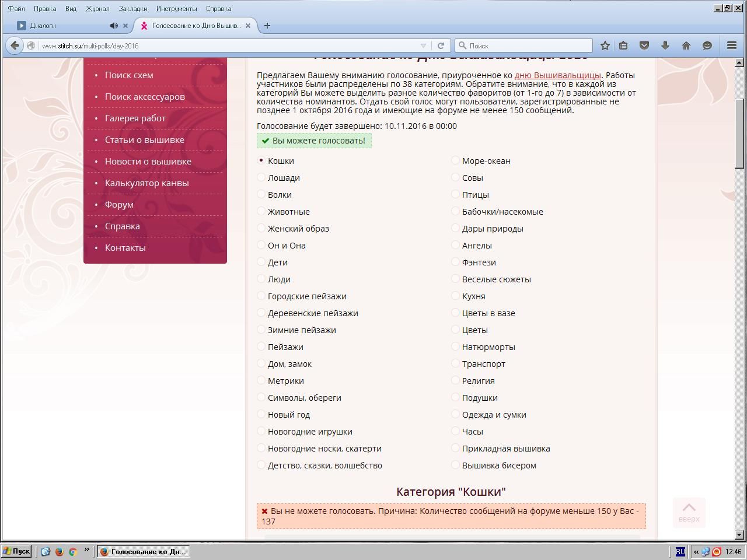Follow the дню Вышивальщицы link
This screenshot has height=560, width=747.
click(557, 75)
